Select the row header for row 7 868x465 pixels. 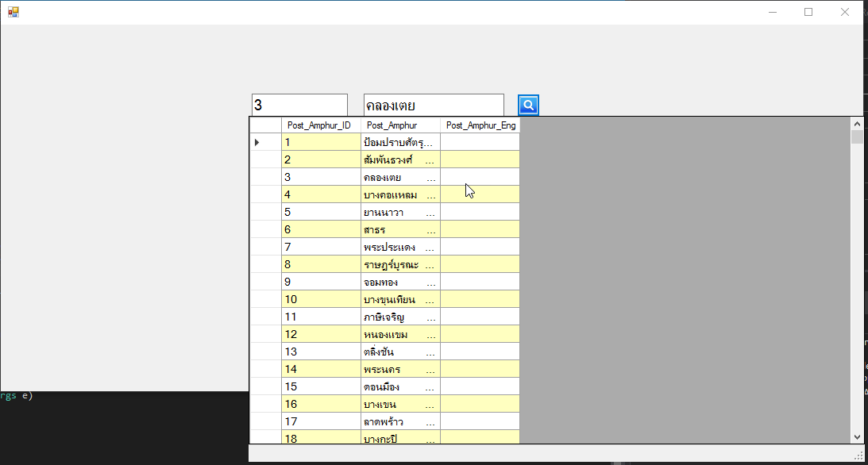tap(265, 248)
